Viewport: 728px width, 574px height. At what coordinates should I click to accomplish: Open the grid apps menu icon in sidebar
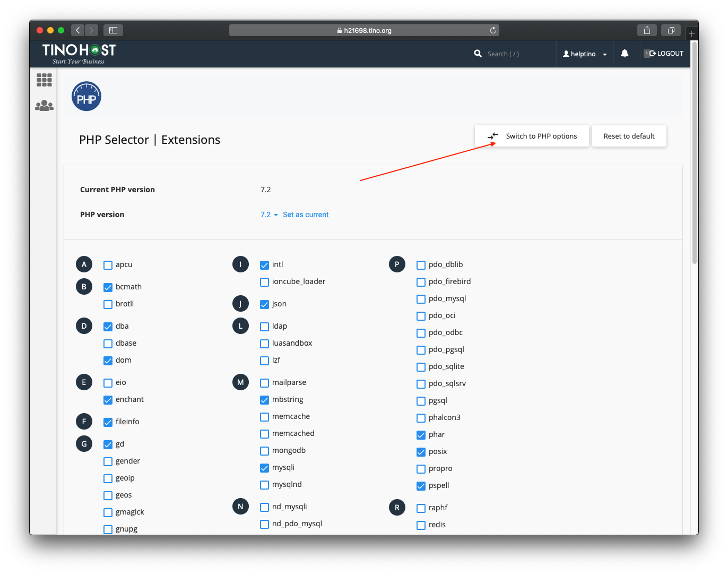[x=44, y=80]
